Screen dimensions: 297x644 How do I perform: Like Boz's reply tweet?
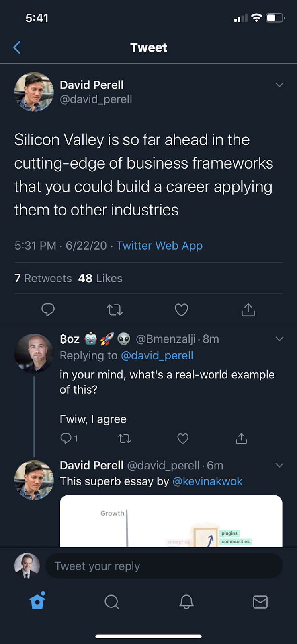183,438
